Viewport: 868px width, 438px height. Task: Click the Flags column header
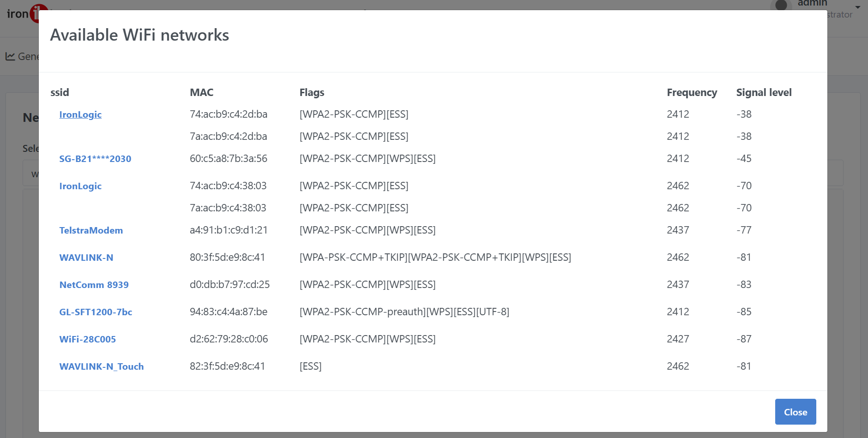[x=312, y=92]
